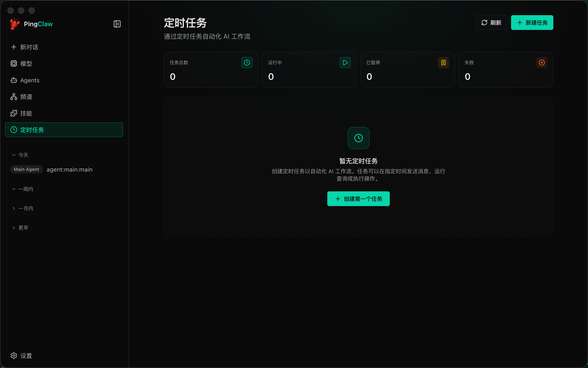Click subtitle 通过定时任务自动化 AI 工作流

pos(207,37)
